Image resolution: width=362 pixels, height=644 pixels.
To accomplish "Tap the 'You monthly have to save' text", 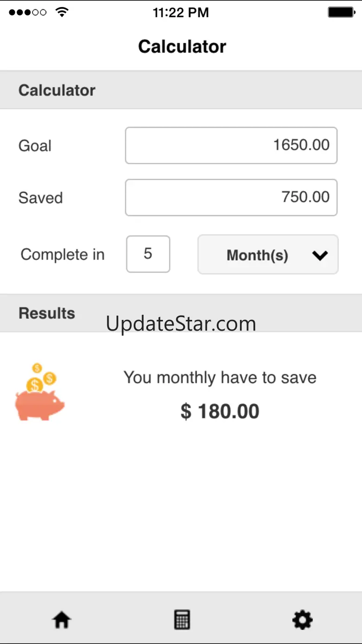I will (x=220, y=377).
